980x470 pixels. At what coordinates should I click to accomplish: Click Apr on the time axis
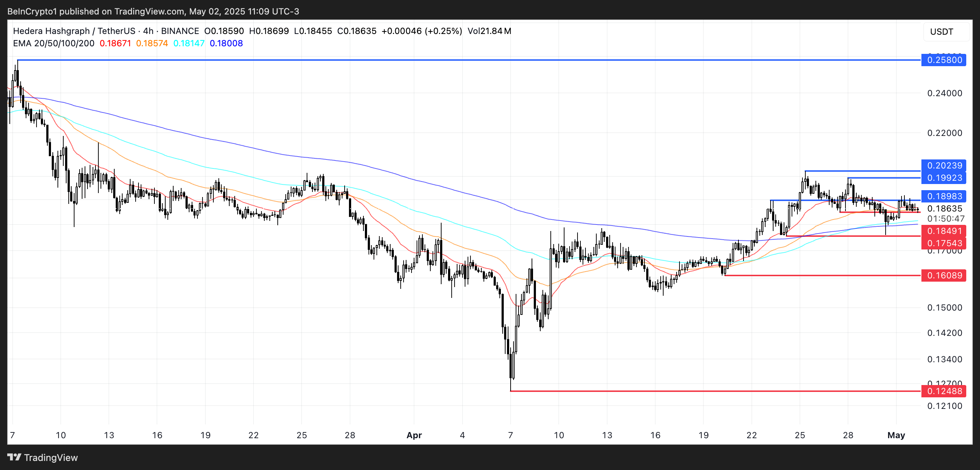[x=414, y=435]
